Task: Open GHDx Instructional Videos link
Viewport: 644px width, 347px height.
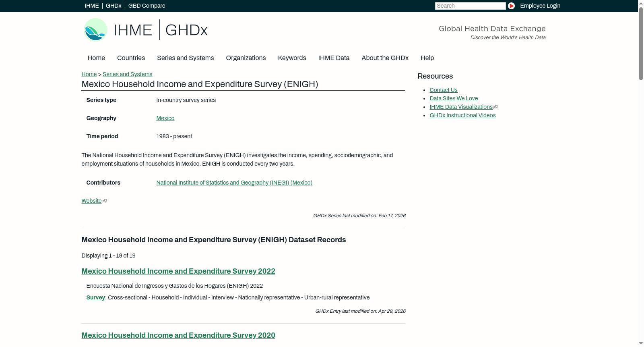Action: pos(462,115)
